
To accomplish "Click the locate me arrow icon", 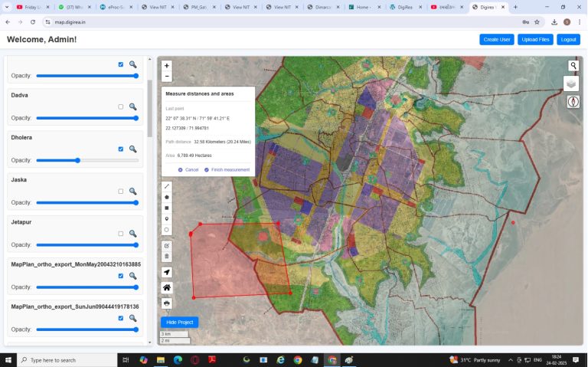I will 167,272.
